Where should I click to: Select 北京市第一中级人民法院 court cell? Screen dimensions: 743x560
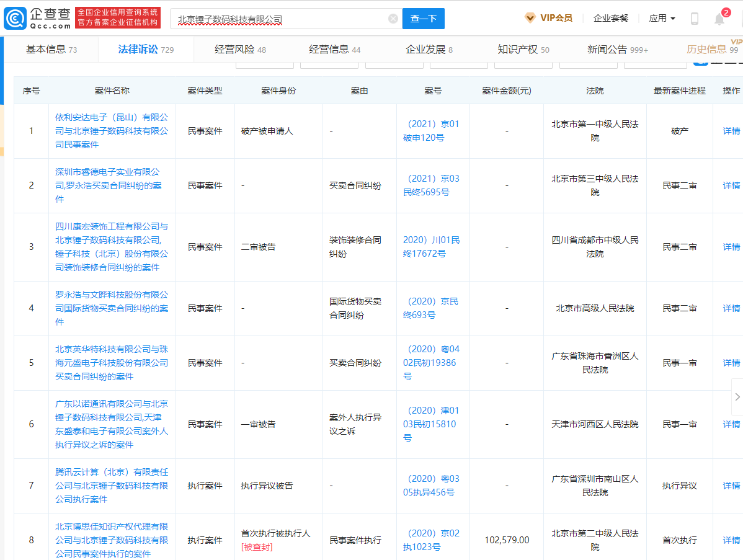pyautogui.click(x=595, y=131)
